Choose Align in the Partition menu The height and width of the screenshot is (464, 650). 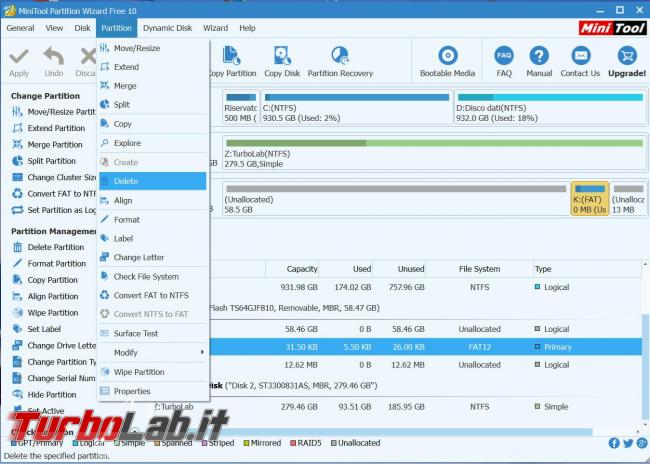(153, 201)
